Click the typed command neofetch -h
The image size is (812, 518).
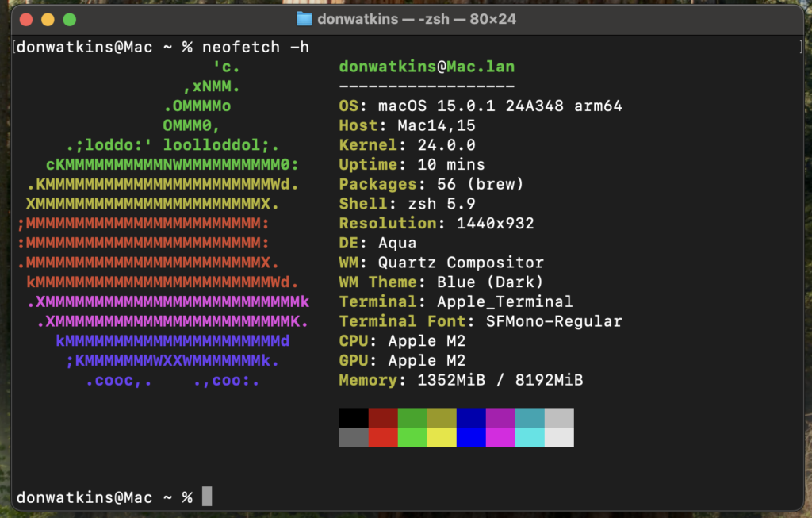click(x=256, y=47)
